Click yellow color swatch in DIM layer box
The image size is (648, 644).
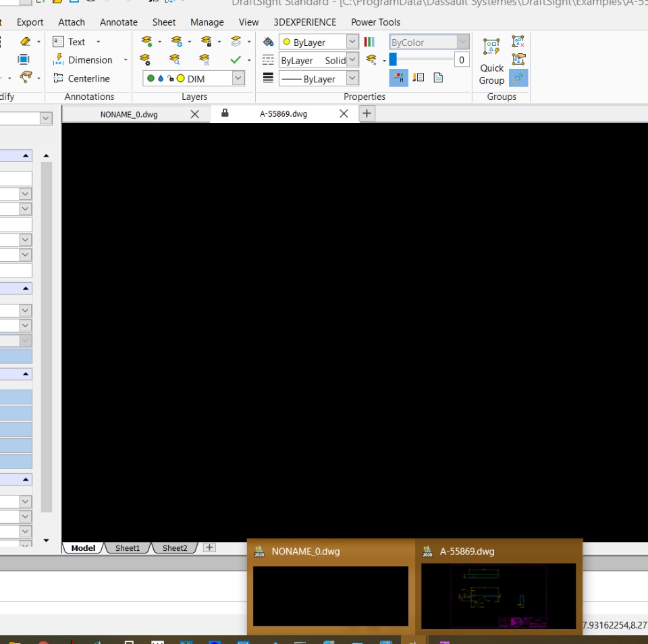coord(181,78)
